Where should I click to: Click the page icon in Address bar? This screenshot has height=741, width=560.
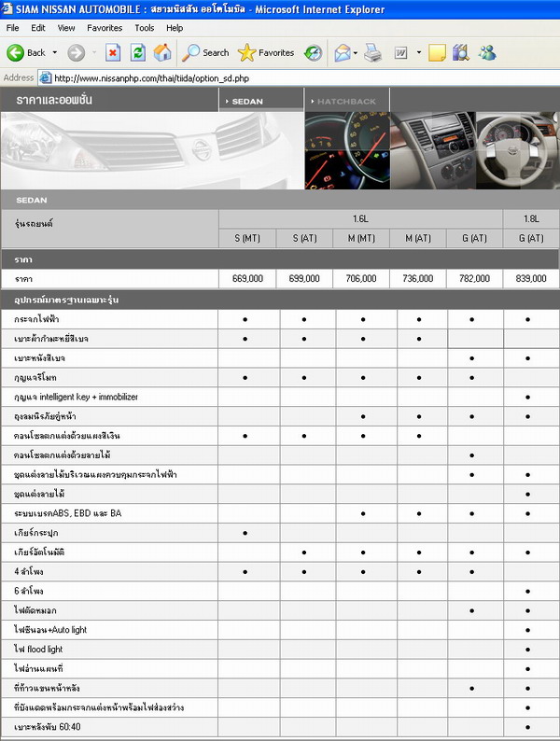[46, 78]
